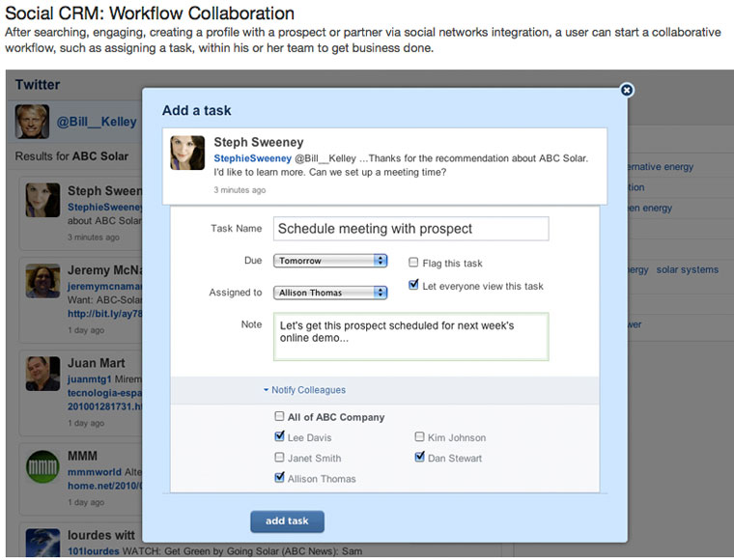Click the 'Add a task' dialog title

(x=197, y=110)
